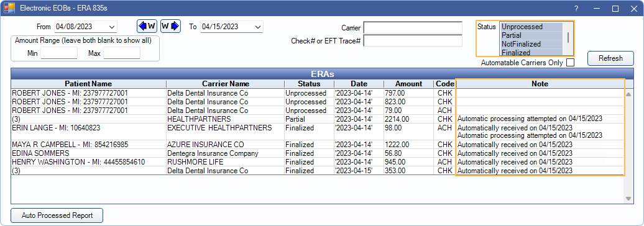Select Unprocessed in Status list
The height and width of the screenshot is (226, 644).
(x=531, y=27)
